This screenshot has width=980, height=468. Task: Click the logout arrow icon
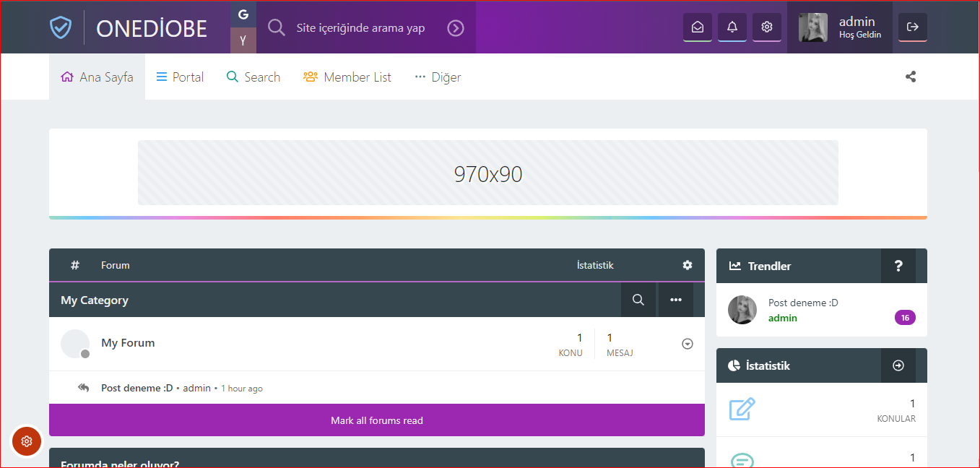(912, 27)
